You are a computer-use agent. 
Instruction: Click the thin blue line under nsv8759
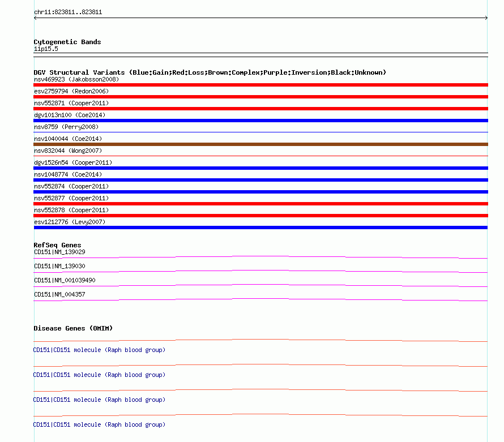coord(260,132)
